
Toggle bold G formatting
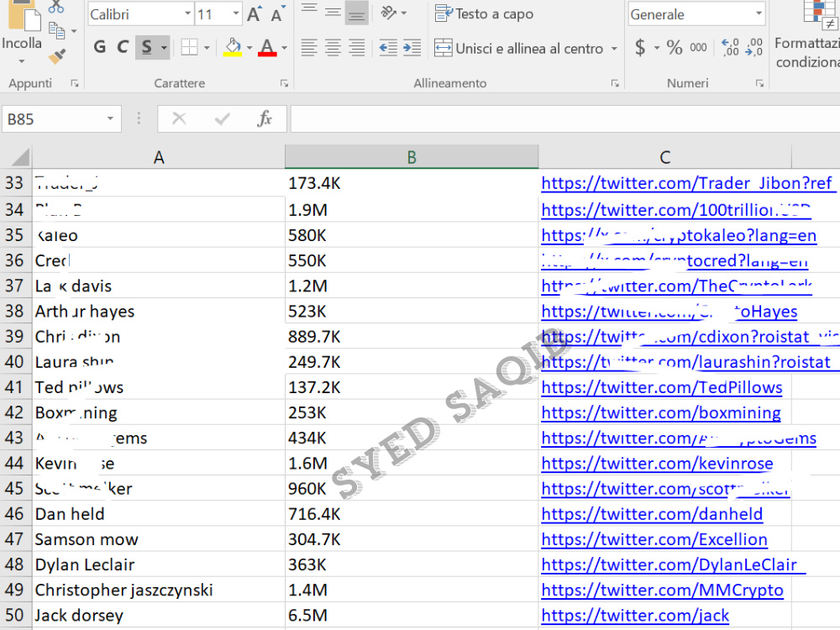[x=100, y=47]
